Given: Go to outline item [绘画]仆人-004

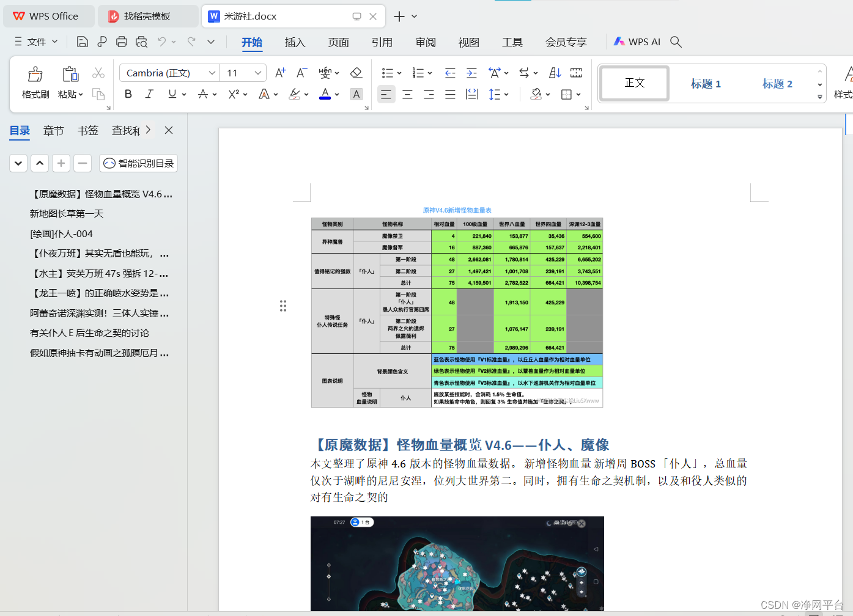Looking at the screenshot, I should (61, 233).
